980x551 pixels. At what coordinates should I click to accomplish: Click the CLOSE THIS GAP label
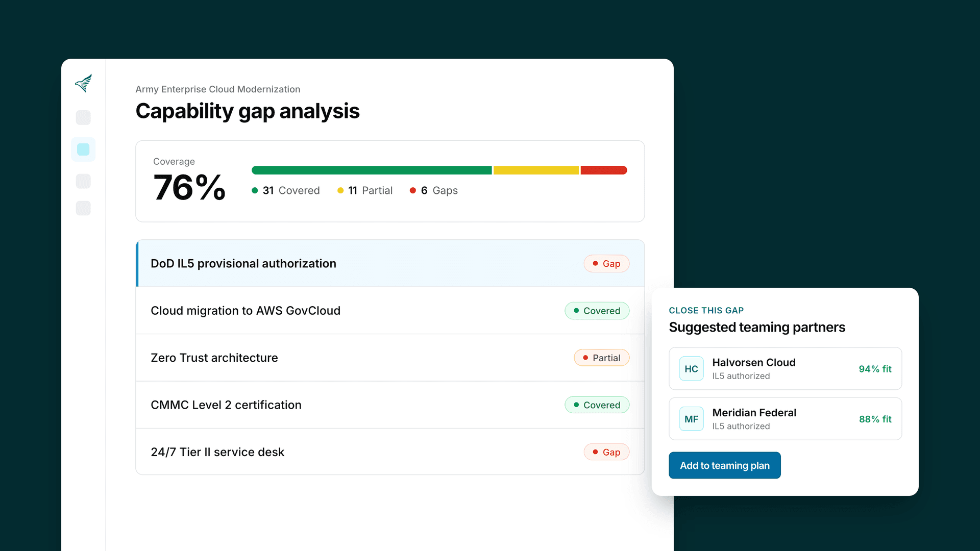point(706,310)
